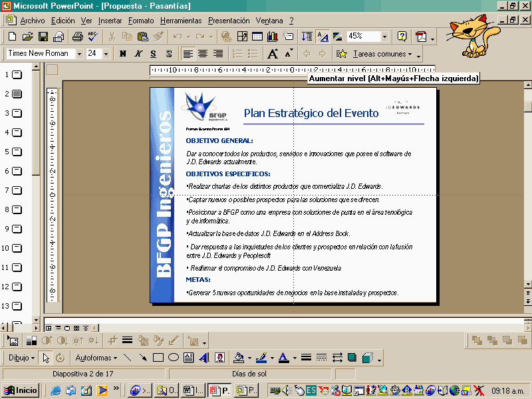Increase font size with large A icon
The height and width of the screenshot is (399, 532).
273,54
